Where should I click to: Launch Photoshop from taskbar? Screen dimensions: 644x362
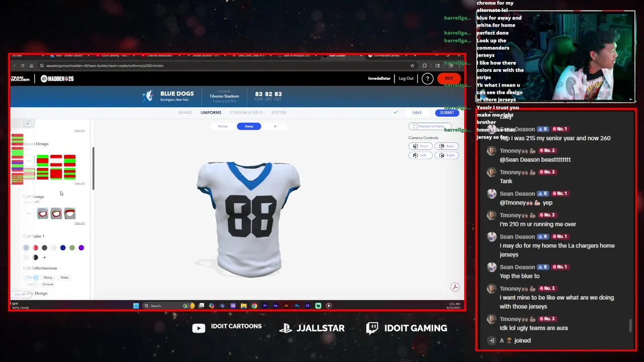[x=297, y=306]
